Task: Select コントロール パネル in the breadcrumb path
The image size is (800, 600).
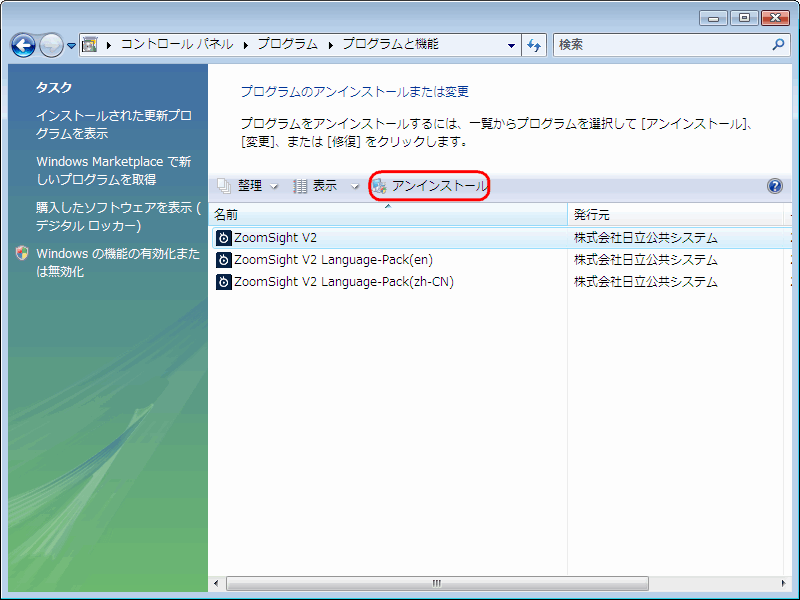Action: pyautogui.click(x=176, y=45)
